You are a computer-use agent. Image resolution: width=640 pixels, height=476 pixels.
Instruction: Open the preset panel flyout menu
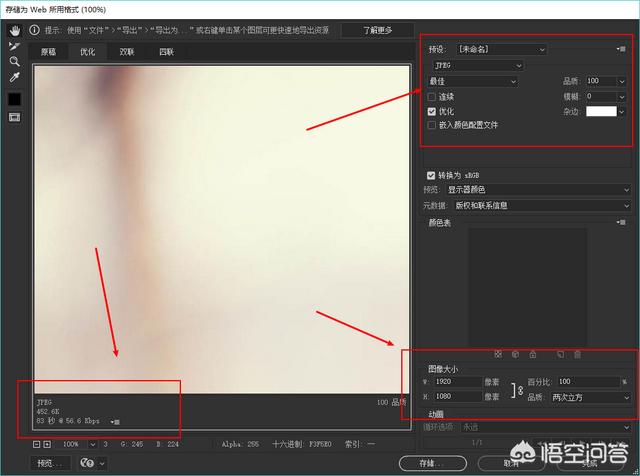[621, 48]
